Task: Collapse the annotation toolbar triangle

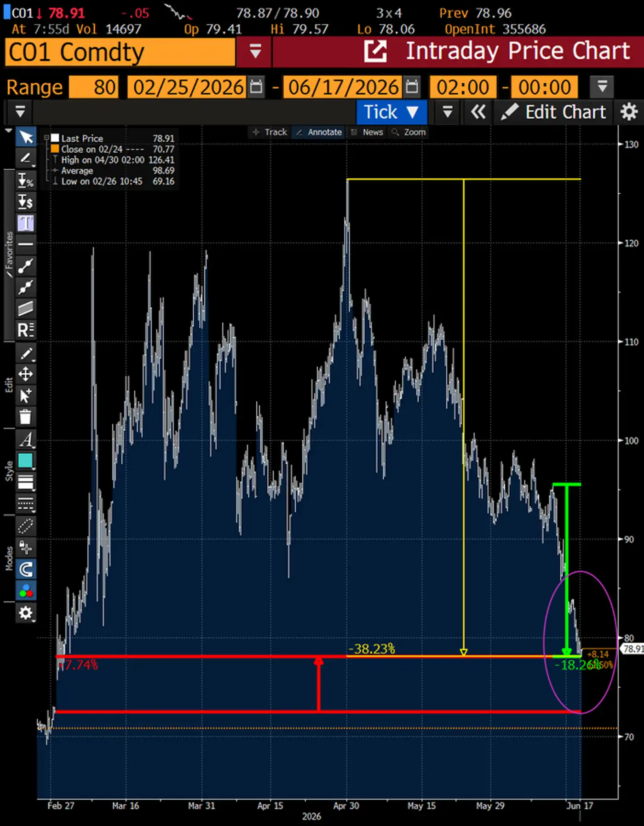Action: pyautogui.click(x=8, y=131)
